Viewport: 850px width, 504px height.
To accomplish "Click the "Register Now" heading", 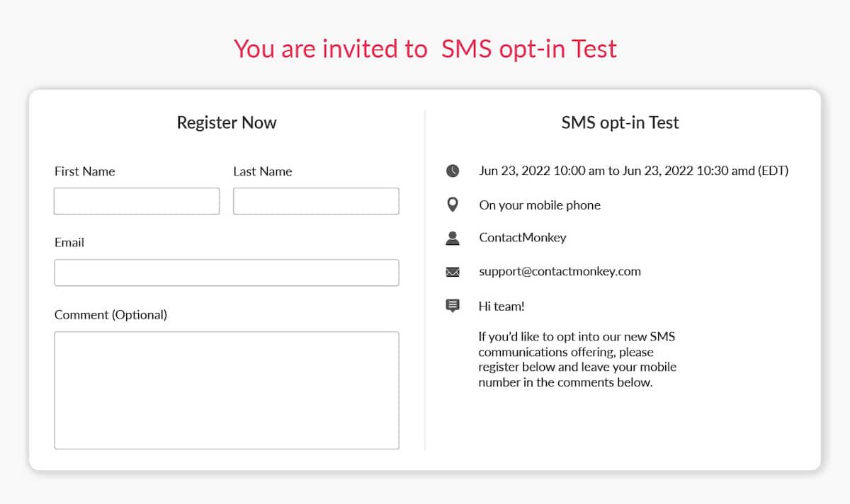I will 227,122.
